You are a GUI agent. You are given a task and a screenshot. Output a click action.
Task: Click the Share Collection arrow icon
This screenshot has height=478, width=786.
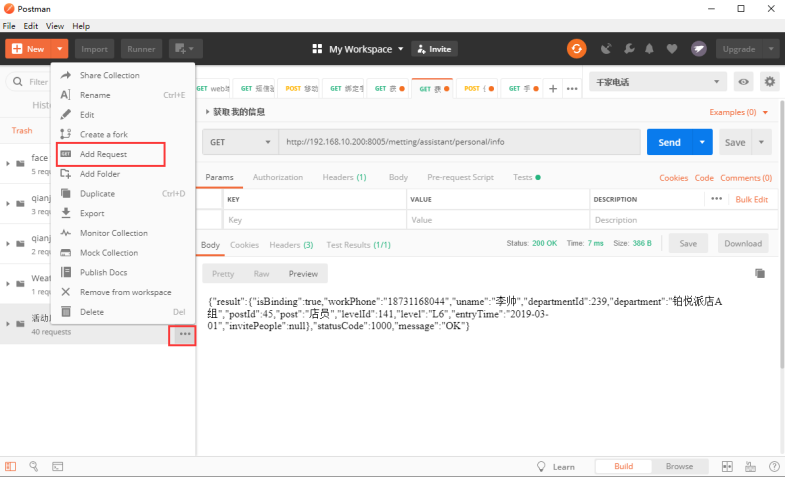(66, 75)
